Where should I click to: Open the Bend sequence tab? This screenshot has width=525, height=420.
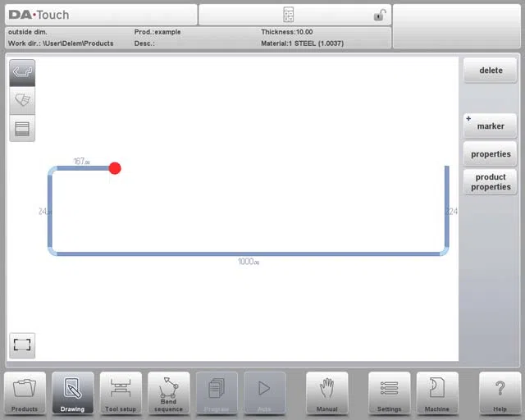coord(168,393)
